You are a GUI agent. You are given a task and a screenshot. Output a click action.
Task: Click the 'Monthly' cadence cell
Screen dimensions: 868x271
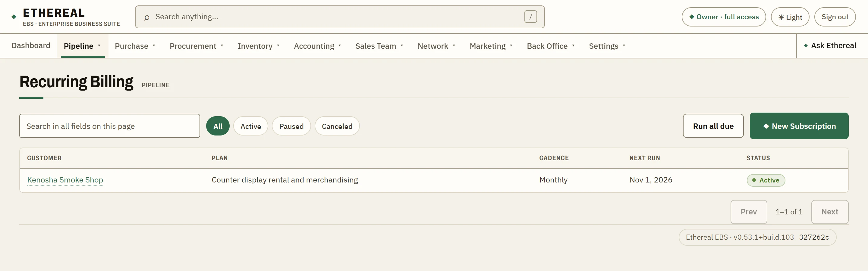[x=553, y=180]
